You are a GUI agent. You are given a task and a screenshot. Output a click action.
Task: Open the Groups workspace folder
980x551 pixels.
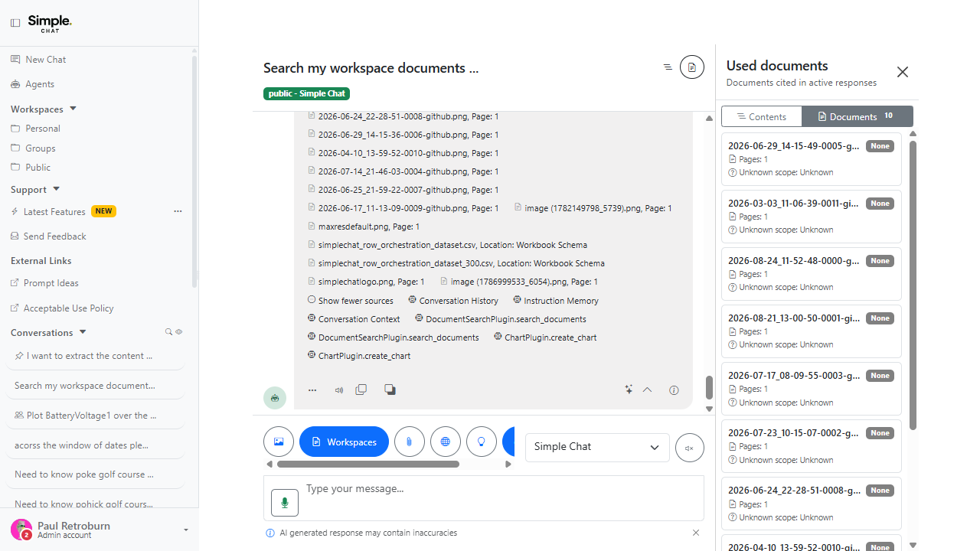[33, 148]
